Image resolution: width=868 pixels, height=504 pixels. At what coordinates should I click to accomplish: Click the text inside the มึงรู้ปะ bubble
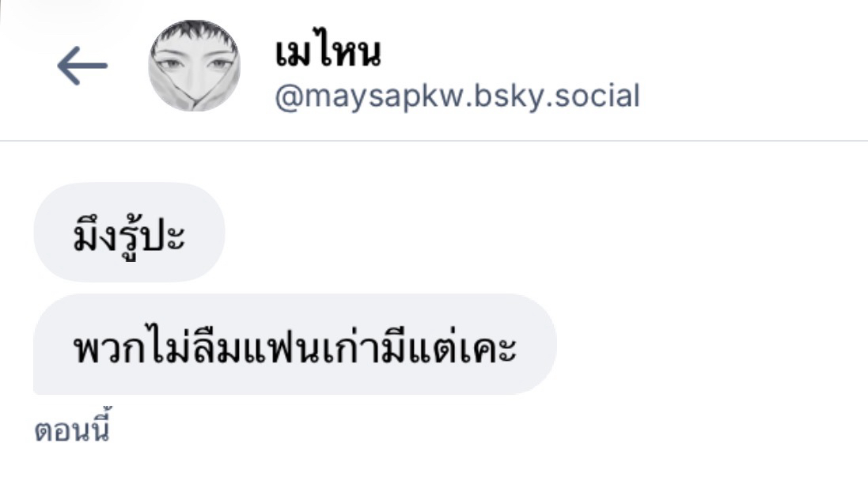(x=129, y=236)
